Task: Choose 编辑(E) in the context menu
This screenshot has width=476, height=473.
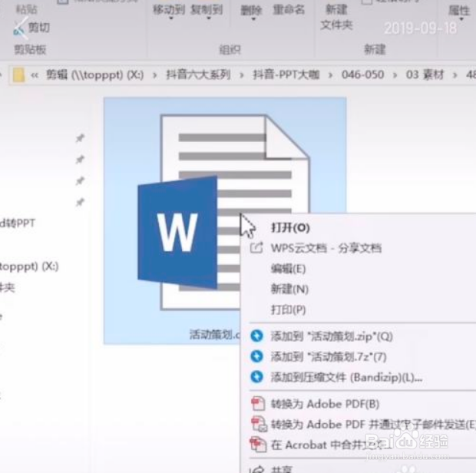Action: 288,269
